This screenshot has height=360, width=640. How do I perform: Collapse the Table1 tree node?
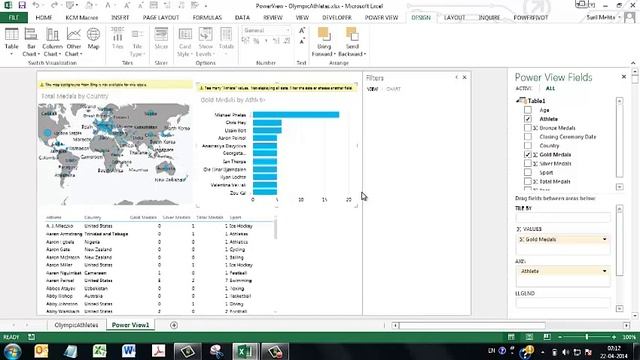(x=518, y=100)
